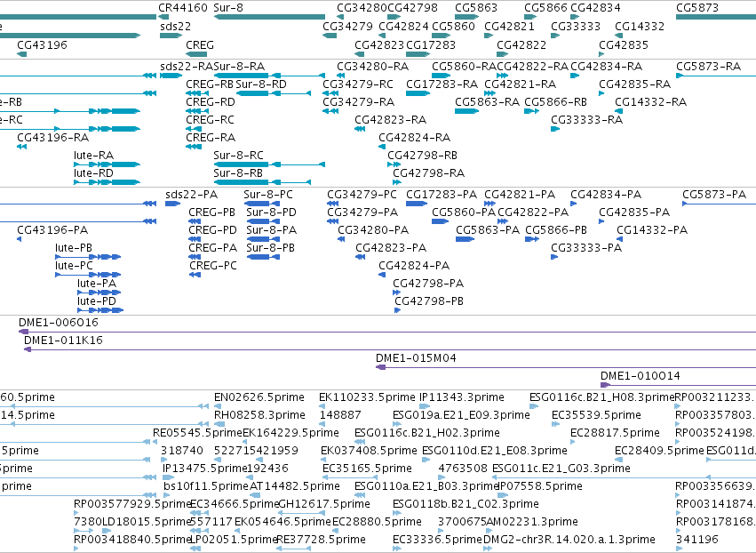Screen dimensions: 756x553
Task: Click the CG42798 gene label
Action: click(x=413, y=8)
